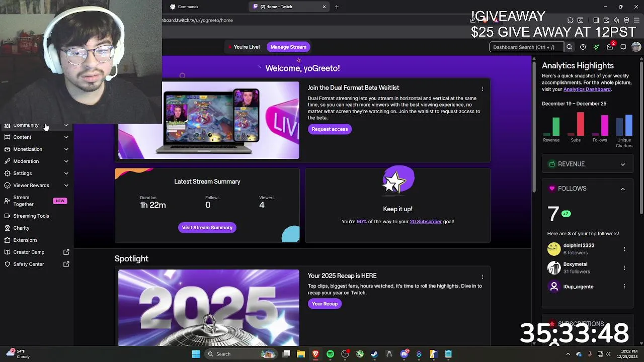Click the Streaming Tools sidebar icon
Viewport: 644px width, 362px height.
pyautogui.click(x=7, y=216)
